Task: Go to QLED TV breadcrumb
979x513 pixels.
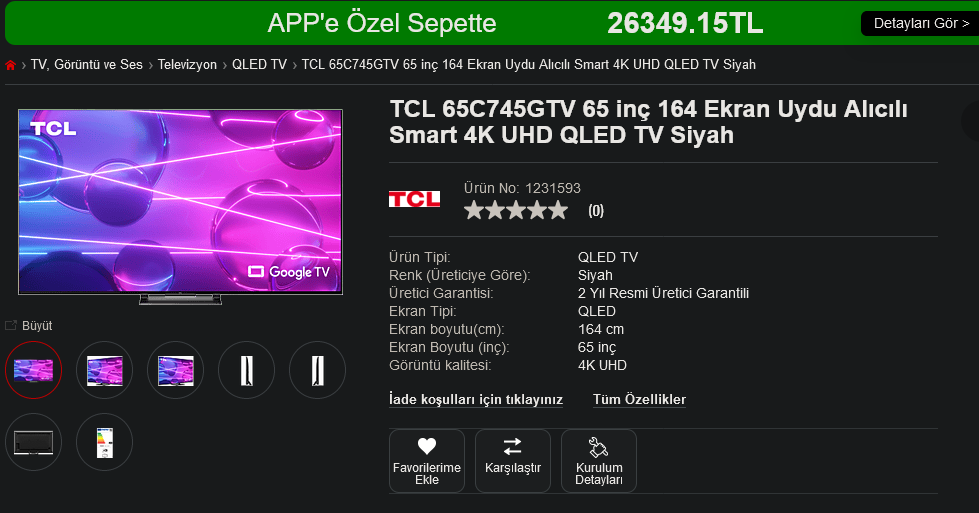Action: (259, 65)
